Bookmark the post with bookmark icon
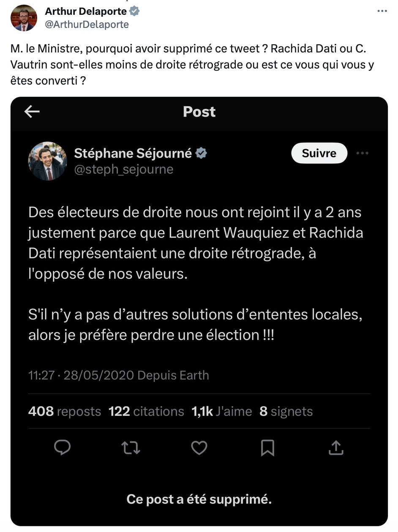This screenshot has height=532, width=398. (x=267, y=448)
